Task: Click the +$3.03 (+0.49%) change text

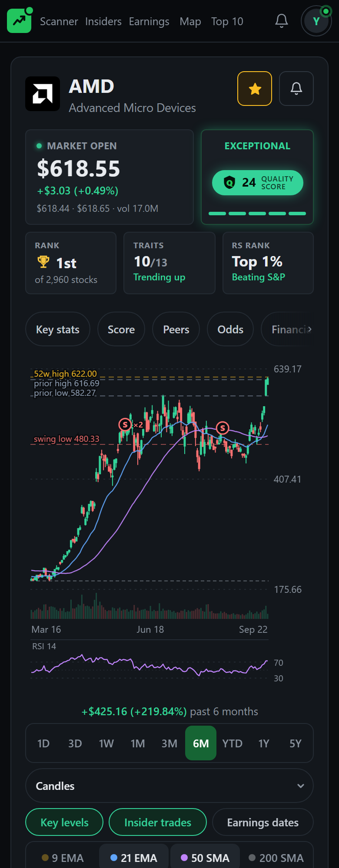Action: [x=78, y=191]
